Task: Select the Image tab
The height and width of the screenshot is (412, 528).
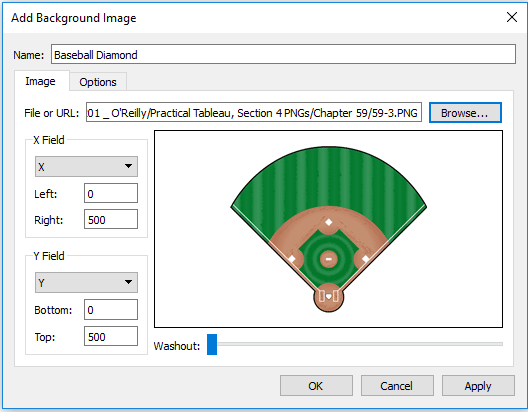Action: click(41, 81)
